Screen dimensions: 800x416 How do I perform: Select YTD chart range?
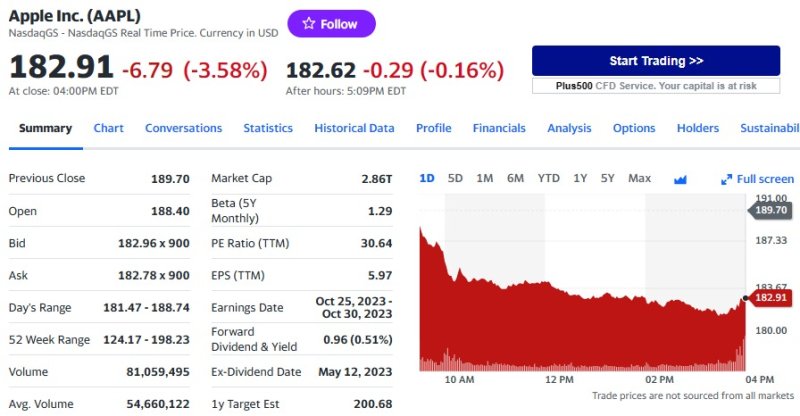[549, 178]
